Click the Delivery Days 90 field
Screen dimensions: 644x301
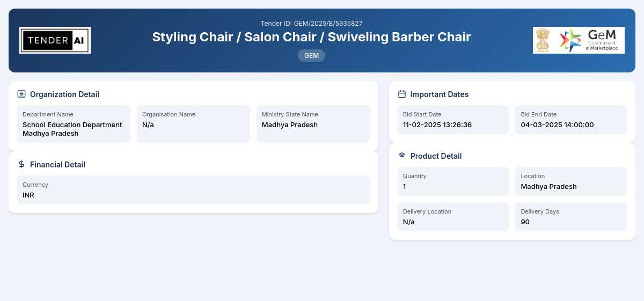571,217
